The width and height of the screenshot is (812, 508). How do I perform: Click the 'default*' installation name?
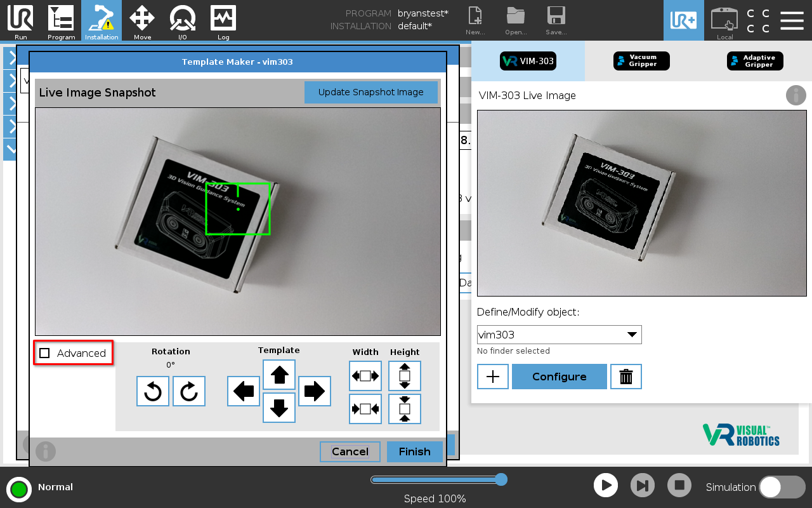[x=415, y=26]
